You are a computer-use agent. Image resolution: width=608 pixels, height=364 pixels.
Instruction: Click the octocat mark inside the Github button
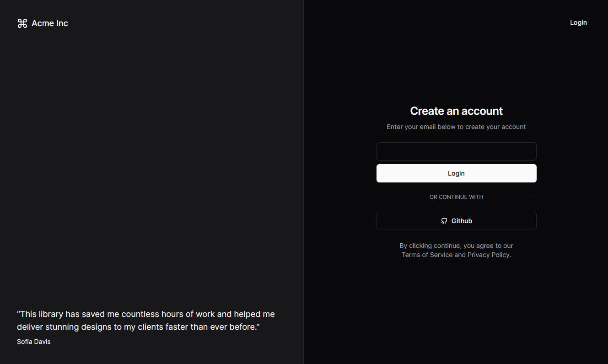click(x=444, y=221)
